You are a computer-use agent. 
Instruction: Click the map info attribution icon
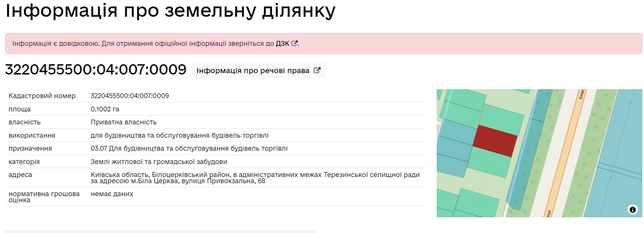[x=632, y=210]
